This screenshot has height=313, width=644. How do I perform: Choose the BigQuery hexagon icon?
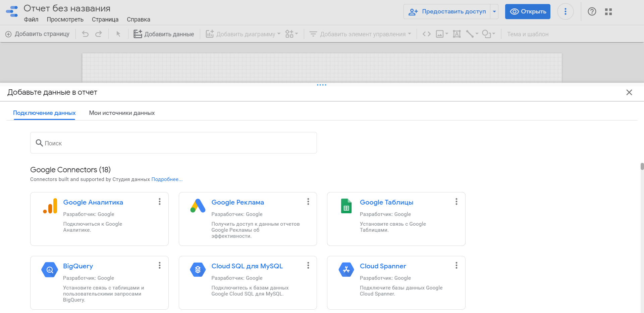50,270
